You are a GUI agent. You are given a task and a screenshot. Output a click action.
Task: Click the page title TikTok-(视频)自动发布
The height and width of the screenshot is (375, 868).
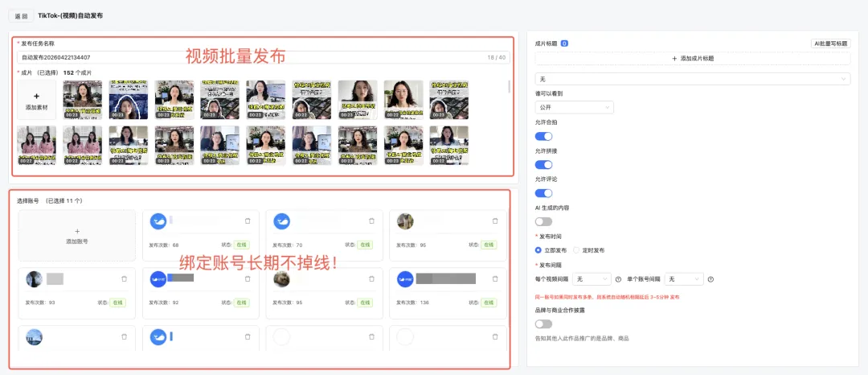tap(70, 16)
